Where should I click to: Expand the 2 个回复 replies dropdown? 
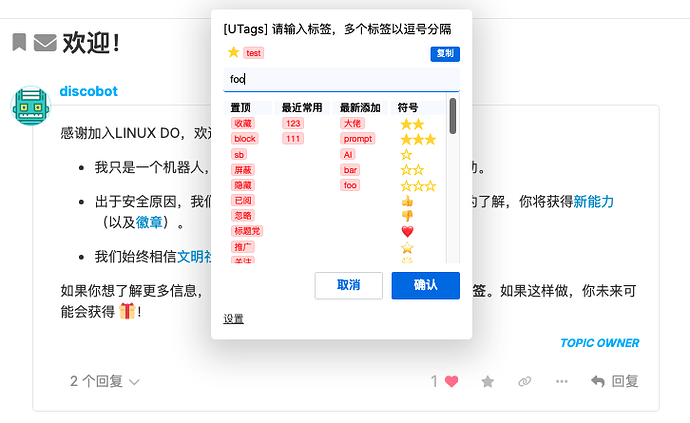tap(104, 381)
